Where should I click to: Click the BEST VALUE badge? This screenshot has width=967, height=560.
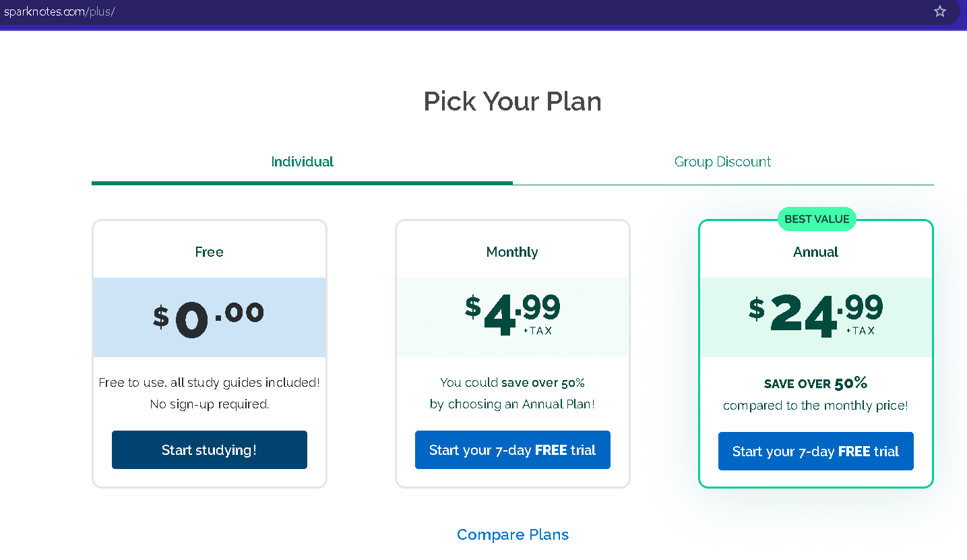[817, 219]
